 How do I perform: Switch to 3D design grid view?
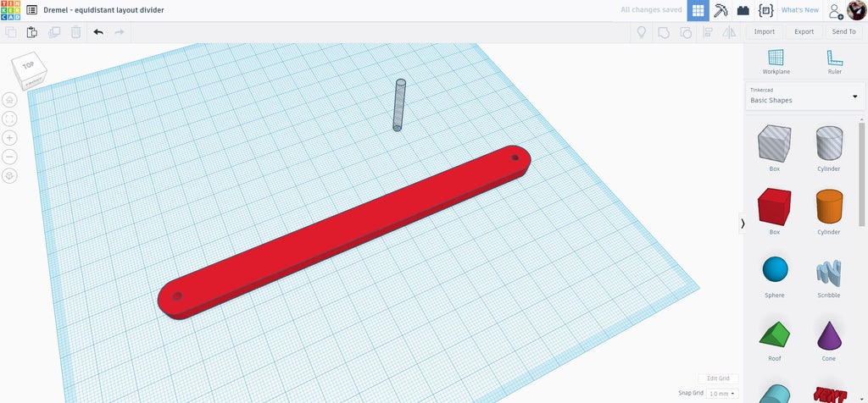point(698,10)
